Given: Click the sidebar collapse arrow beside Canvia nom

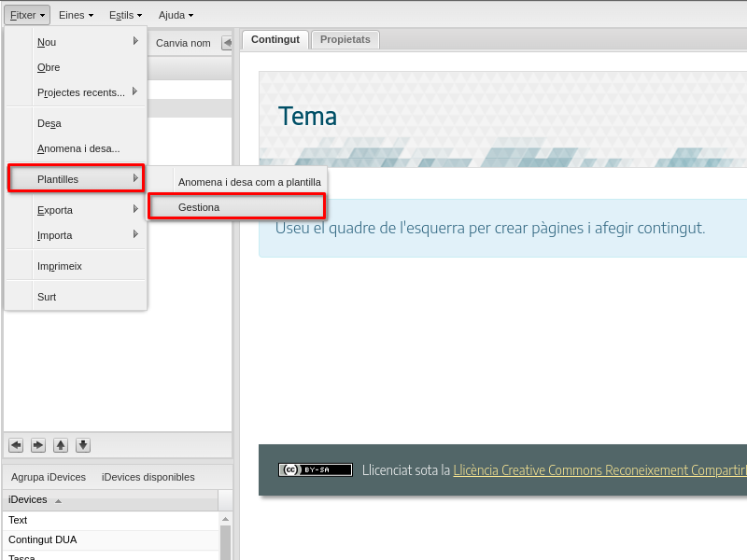Looking at the screenshot, I should coord(226,42).
